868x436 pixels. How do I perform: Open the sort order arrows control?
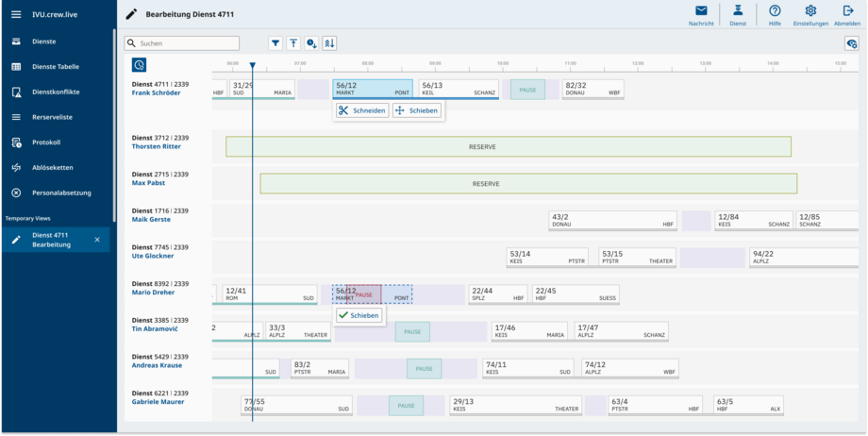click(x=329, y=43)
